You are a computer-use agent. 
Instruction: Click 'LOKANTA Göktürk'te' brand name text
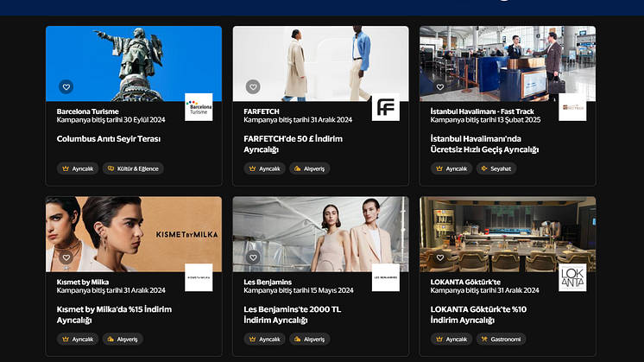point(465,282)
